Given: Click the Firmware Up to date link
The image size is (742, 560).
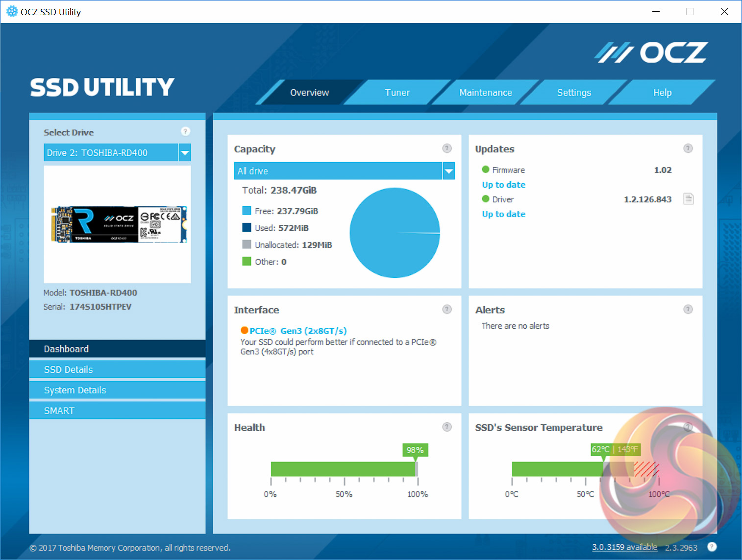Looking at the screenshot, I should pyautogui.click(x=504, y=185).
